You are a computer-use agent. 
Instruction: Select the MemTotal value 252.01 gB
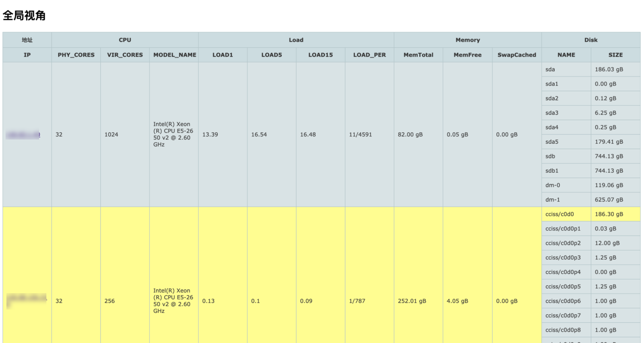[x=412, y=301]
